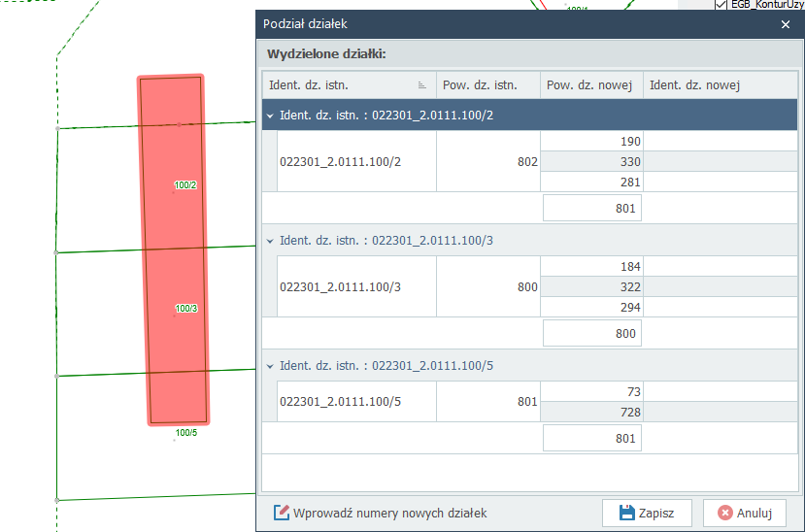Close the Podział działek dialog

786,24
